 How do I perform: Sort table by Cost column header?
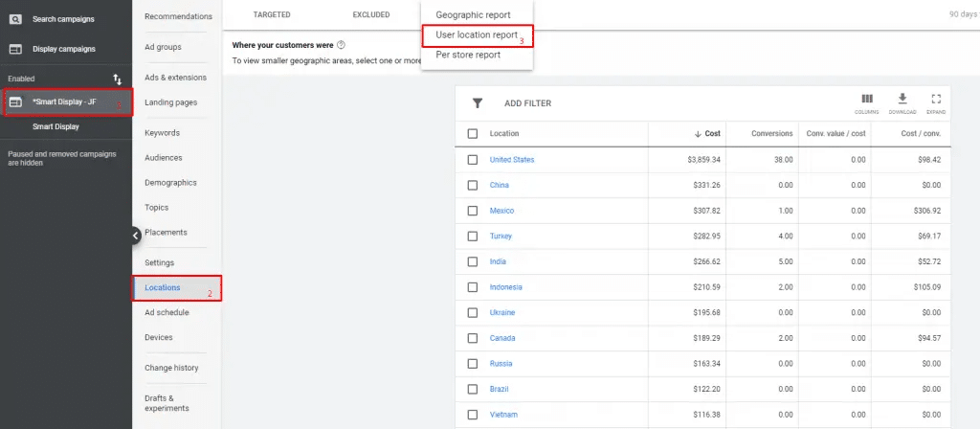[x=707, y=134]
